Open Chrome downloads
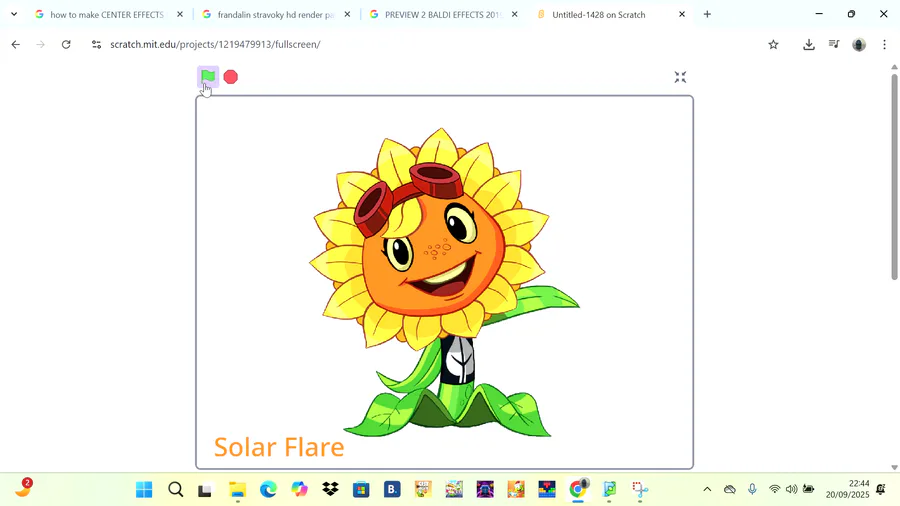900x506 pixels. coord(809,44)
